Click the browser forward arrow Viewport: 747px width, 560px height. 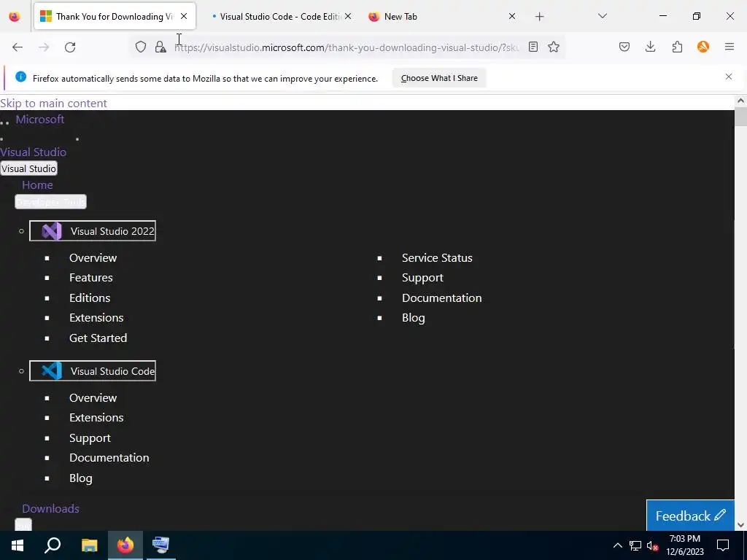[x=44, y=47]
